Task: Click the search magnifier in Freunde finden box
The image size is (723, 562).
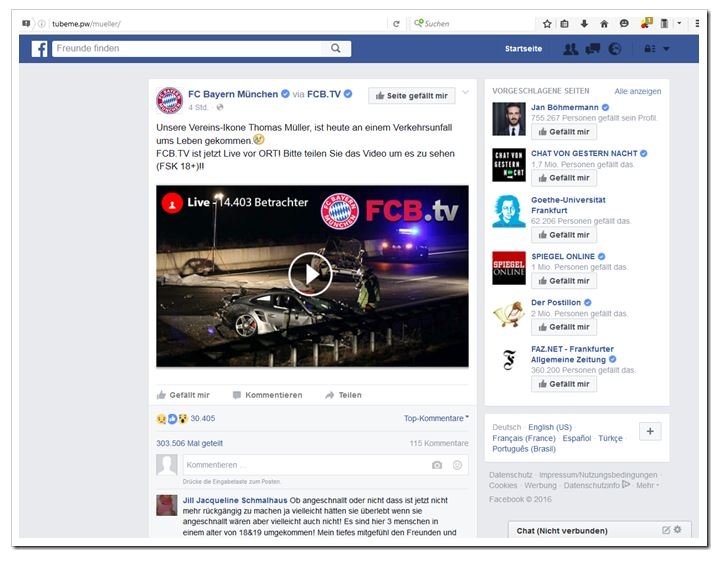Action: 336,48
